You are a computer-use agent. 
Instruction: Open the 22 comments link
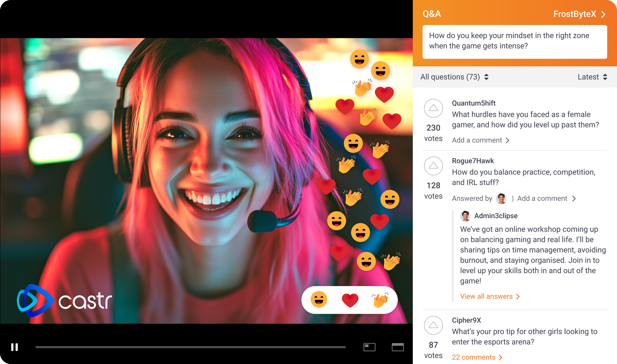pos(477,357)
